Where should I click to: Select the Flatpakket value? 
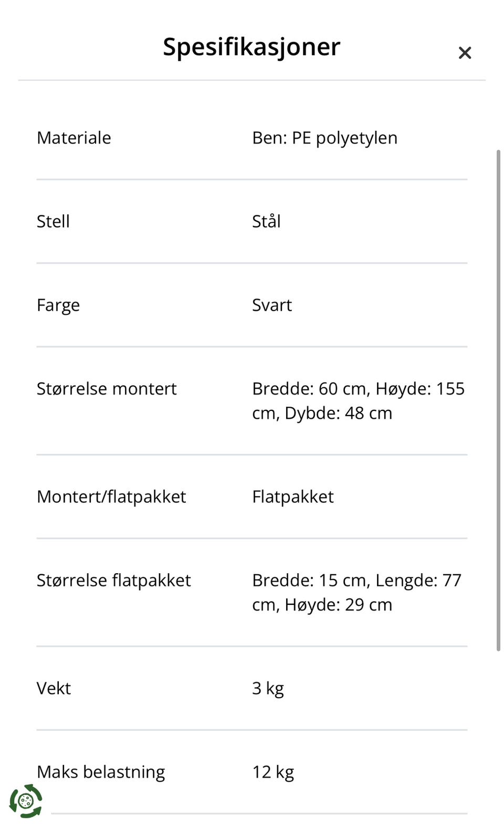pos(293,497)
